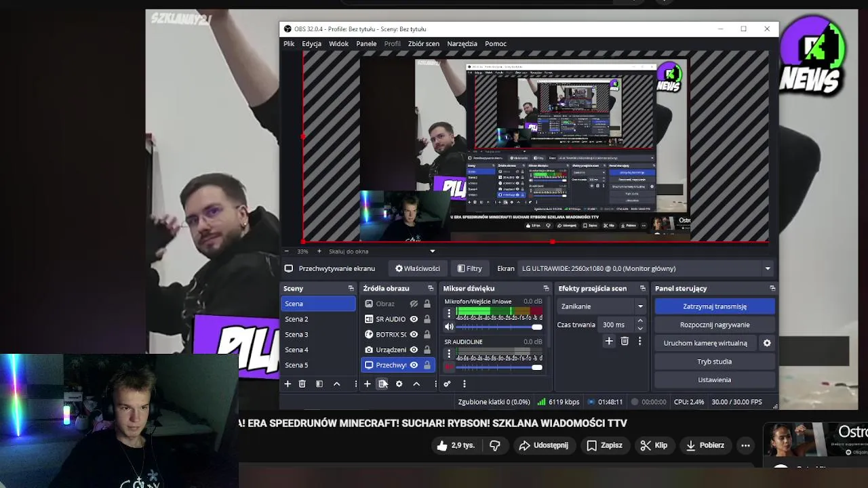This screenshot has width=868, height=488.
Task: Adjust the Mikrofon/Wejście liniowe volume slider
Action: [500, 327]
